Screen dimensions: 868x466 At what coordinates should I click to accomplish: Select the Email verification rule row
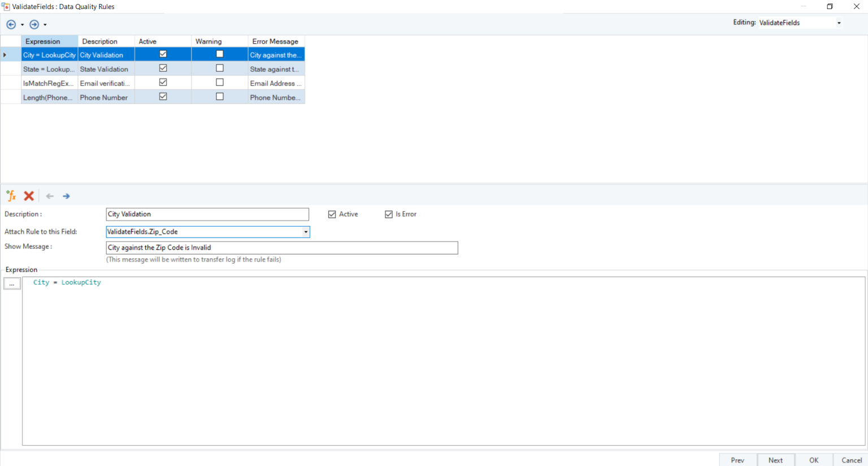point(105,83)
